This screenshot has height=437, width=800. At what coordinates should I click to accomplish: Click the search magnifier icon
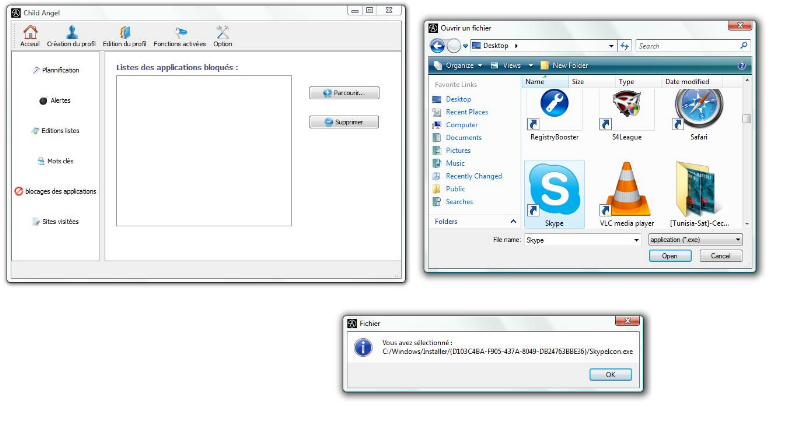(744, 45)
